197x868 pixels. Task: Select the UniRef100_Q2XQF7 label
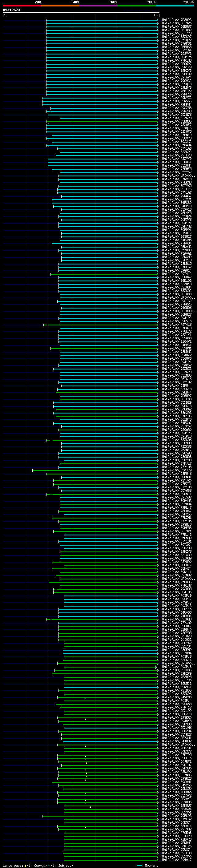(x=176, y=125)
